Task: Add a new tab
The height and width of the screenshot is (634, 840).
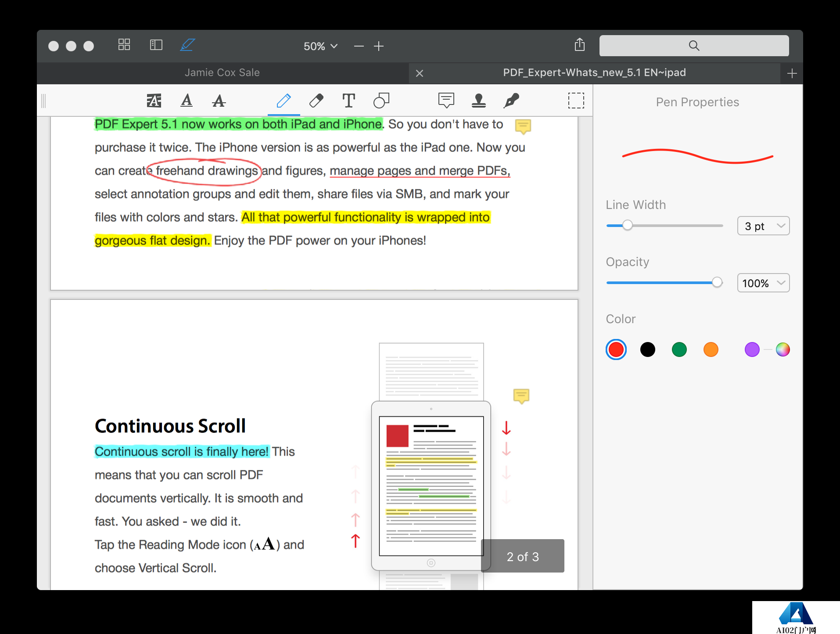Action: (792, 73)
